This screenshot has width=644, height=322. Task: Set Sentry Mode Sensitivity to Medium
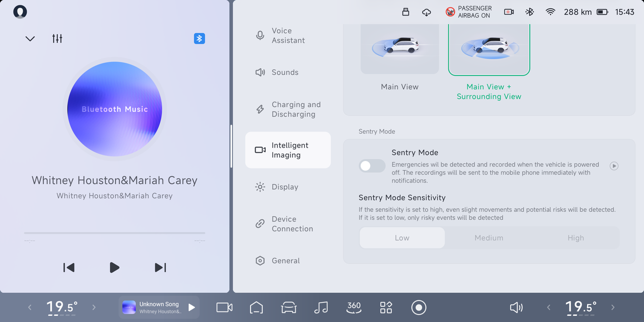click(x=489, y=237)
